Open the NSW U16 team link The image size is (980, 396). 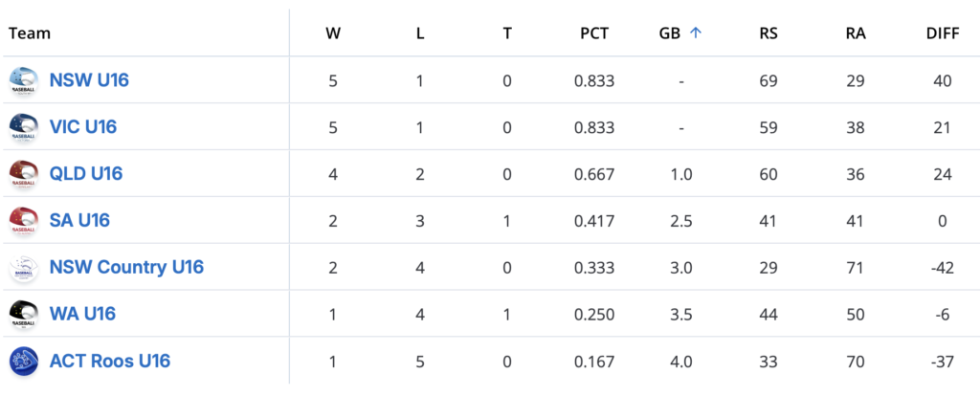tap(89, 80)
